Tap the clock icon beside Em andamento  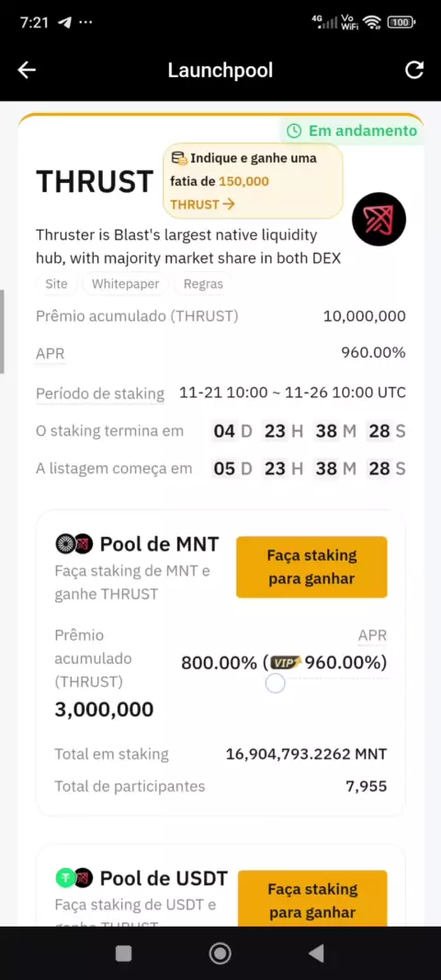[x=294, y=131]
